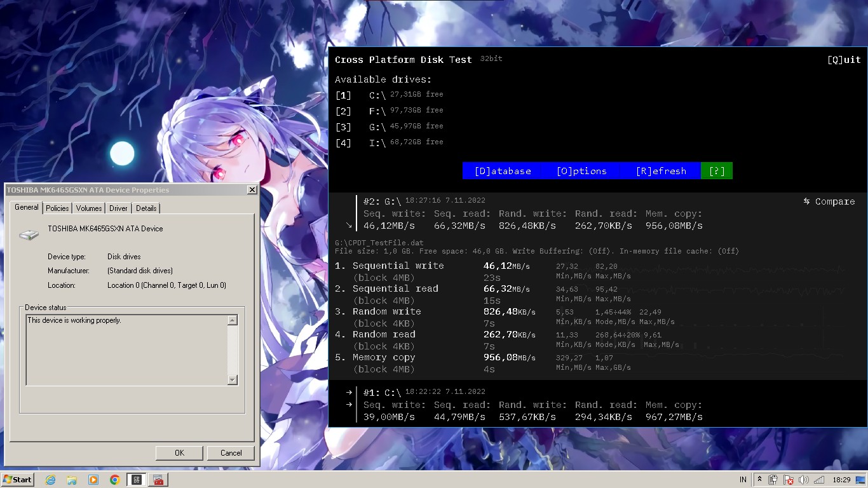
Task: Select drive [3] G:\
Action: click(x=390, y=126)
